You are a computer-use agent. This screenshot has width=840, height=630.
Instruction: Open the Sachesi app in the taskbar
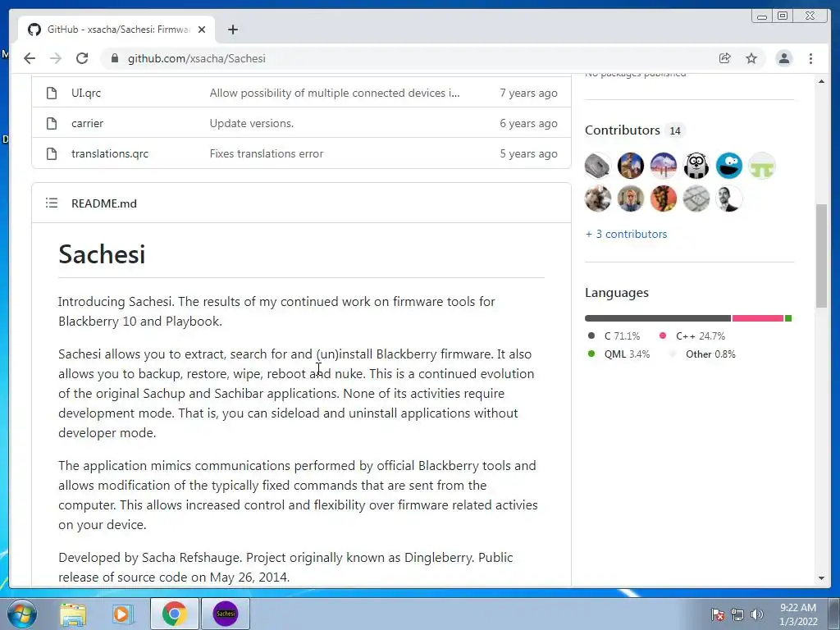[x=226, y=614]
